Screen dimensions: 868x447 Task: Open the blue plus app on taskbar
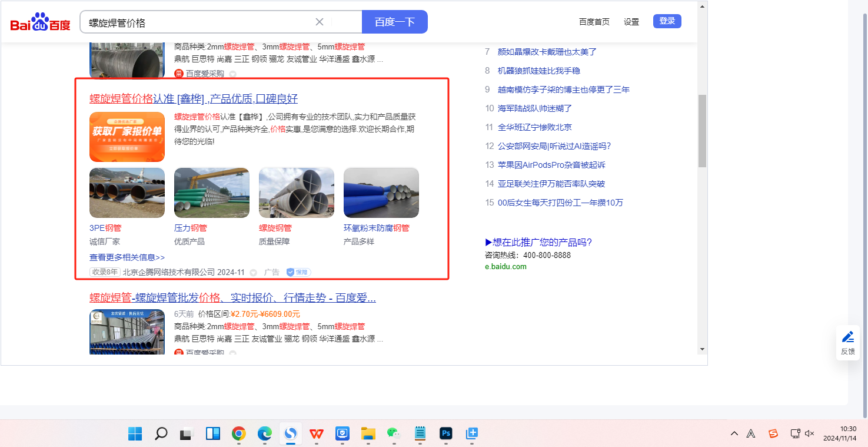coord(471,434)
